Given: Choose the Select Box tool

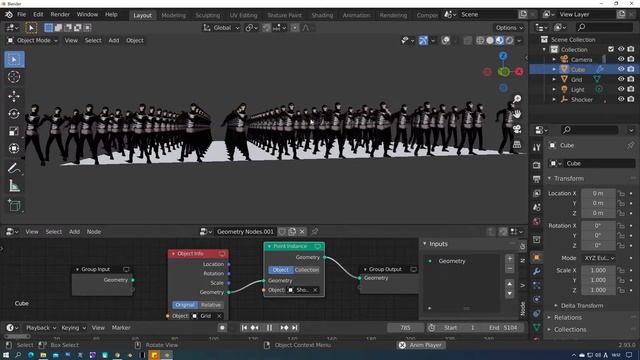Looking at the screenshot, I should pyautogui.click(x=14, y=60).
